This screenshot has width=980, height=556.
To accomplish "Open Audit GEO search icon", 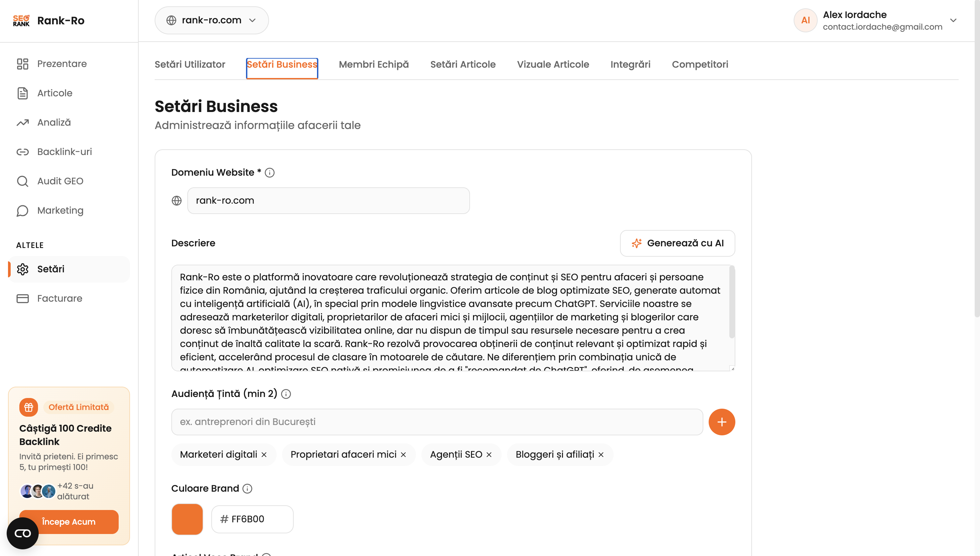I will [x=23, y=181].
